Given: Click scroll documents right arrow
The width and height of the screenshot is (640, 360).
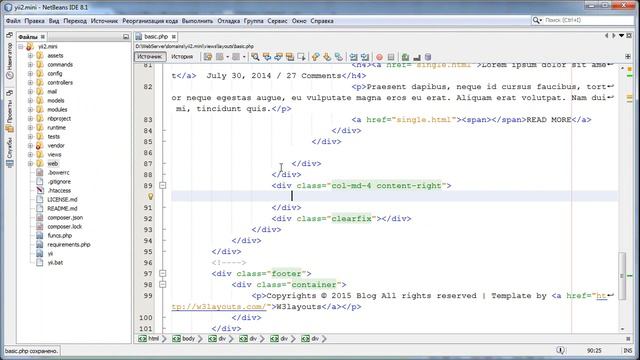Looking at the screenshot, I should (613, 36).
